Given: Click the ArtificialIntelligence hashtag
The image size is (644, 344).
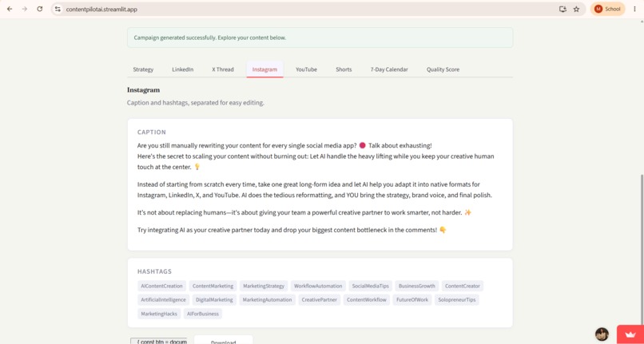Looking at the screenshot, I should 164,299.
